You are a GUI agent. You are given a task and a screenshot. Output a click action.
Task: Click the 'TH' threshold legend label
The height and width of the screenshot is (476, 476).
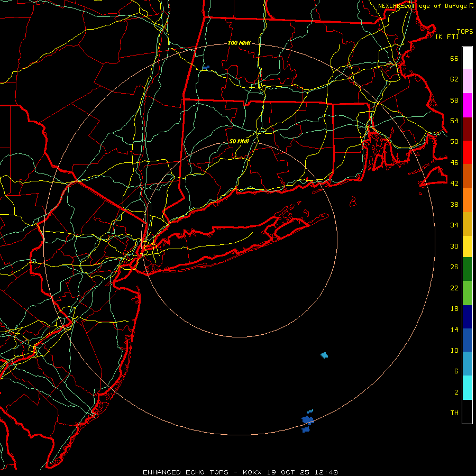[454, 413]
